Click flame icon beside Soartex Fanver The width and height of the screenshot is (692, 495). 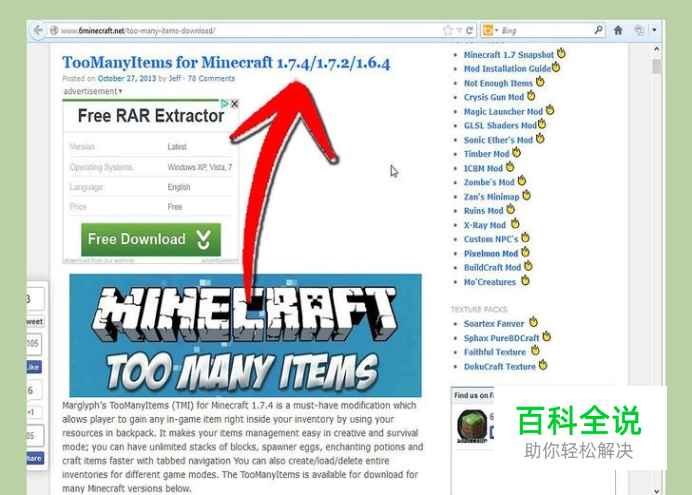coord(534,322)
